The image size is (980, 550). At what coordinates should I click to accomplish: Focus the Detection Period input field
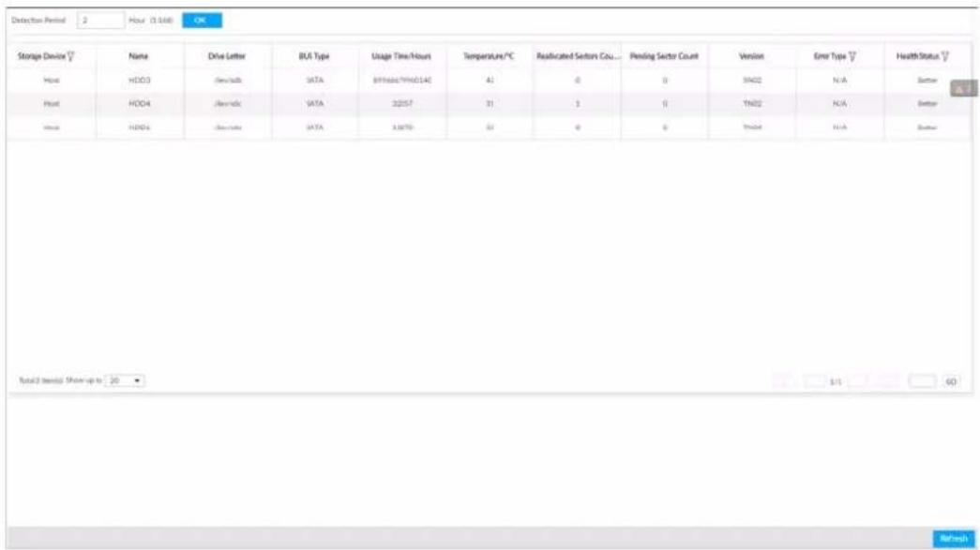[x=100, y=20]
